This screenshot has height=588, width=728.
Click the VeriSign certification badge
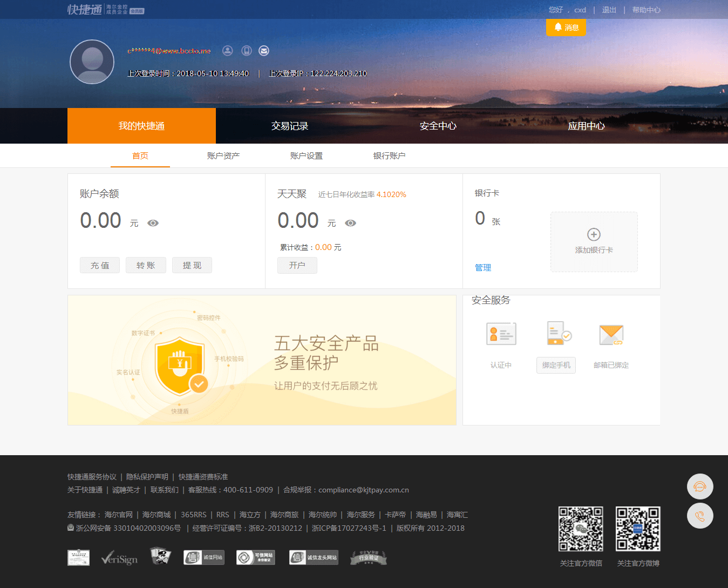[119, 557]
